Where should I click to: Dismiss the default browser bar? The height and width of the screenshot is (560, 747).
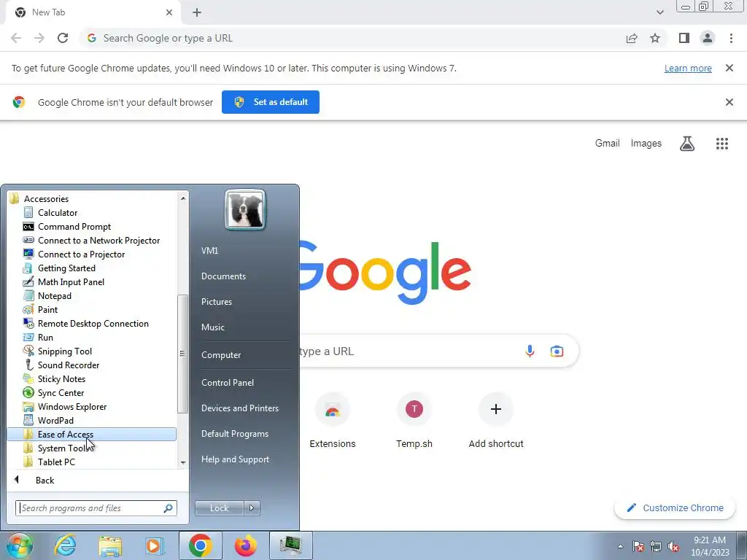[729, 102]
